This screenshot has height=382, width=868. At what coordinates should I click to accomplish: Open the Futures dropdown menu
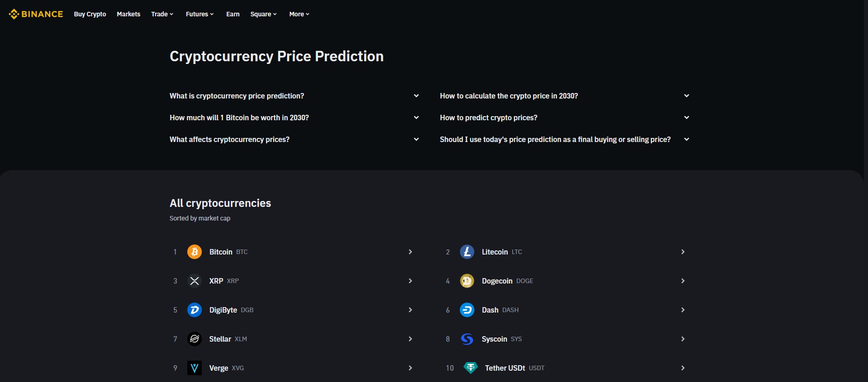199,14
